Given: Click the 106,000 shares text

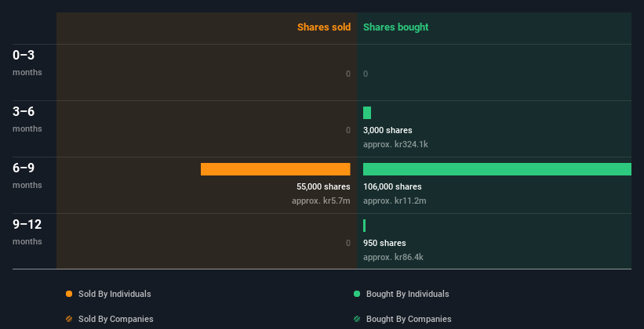Looking at the screenshot, I should [392, 186].
